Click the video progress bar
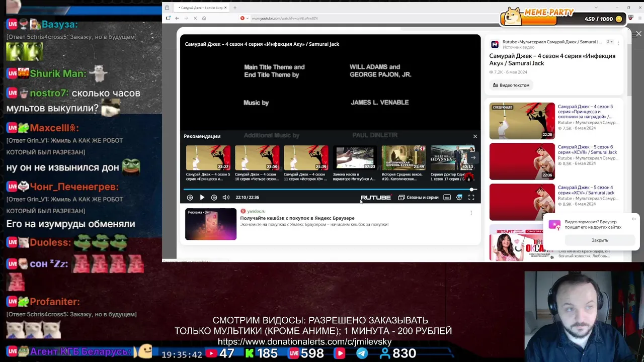This screenshot has height=362, width=644. pyautogui.click(x=330, y=190)
